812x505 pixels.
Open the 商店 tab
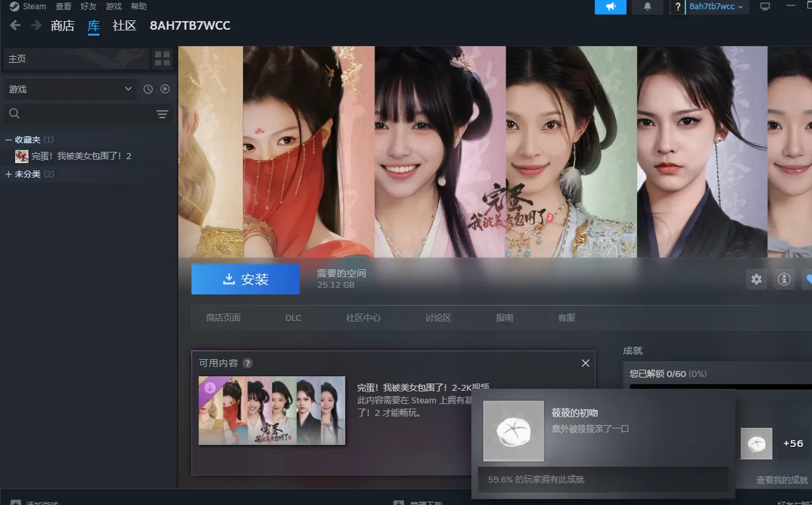coord(63,26)
